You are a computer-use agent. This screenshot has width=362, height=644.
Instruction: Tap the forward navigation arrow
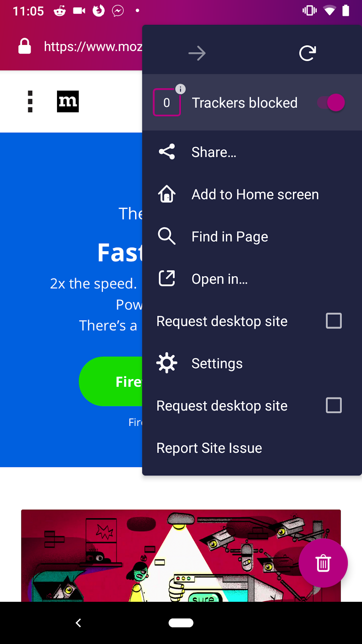point(197,53)
